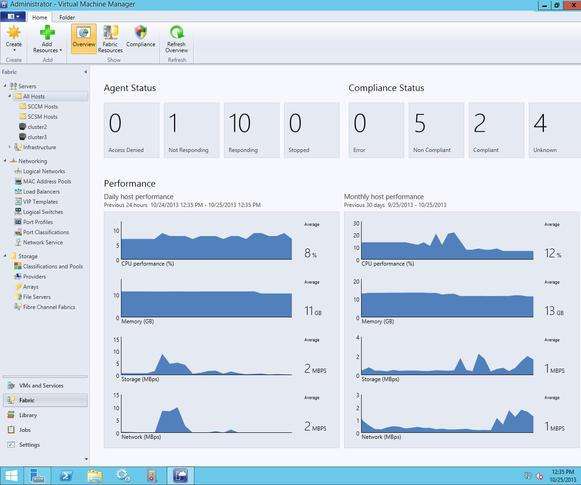Expand navigation buttons overflow arrow

click(x=86, y=459)
